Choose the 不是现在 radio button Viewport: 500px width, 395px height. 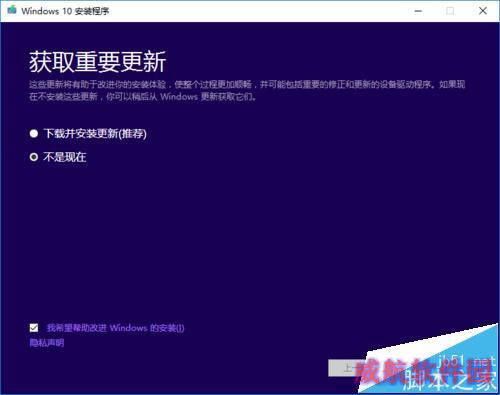pos(34,157)
